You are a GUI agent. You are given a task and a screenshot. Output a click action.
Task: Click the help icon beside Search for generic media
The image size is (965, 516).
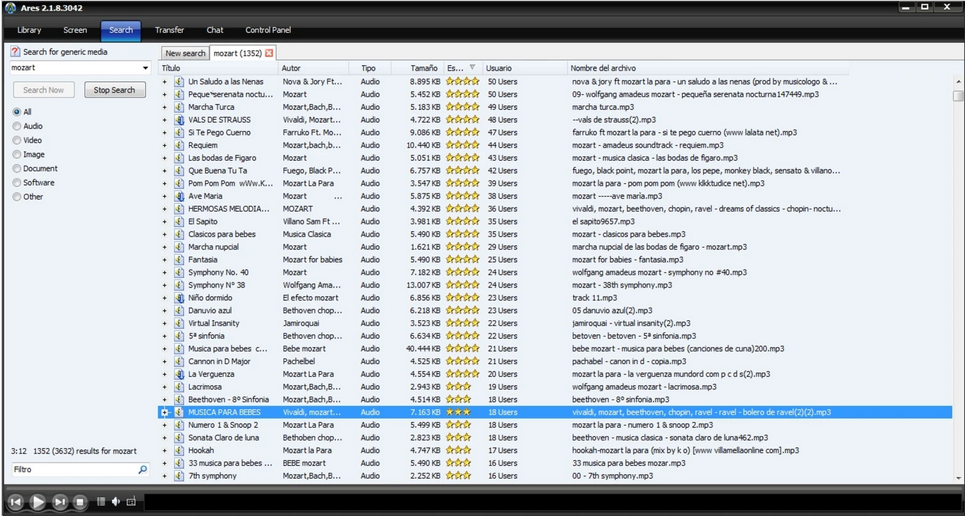tap(15, 52)
